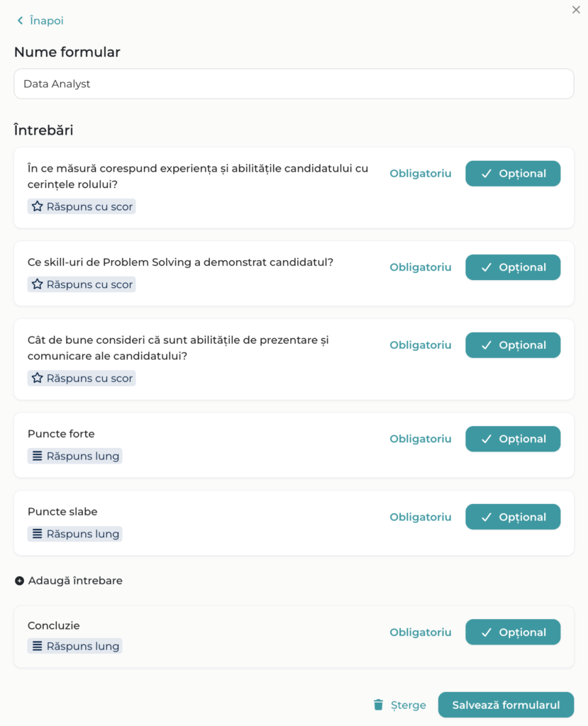Viewport: 588px width, 726px height.
Task: Click Șterge to delete the form
Action: click(x=406, y=705)
